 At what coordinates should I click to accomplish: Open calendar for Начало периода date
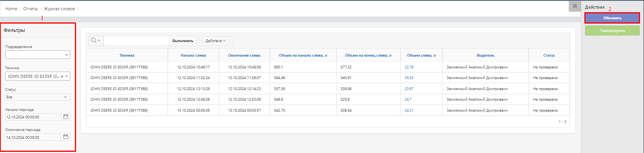pos(66,117)
